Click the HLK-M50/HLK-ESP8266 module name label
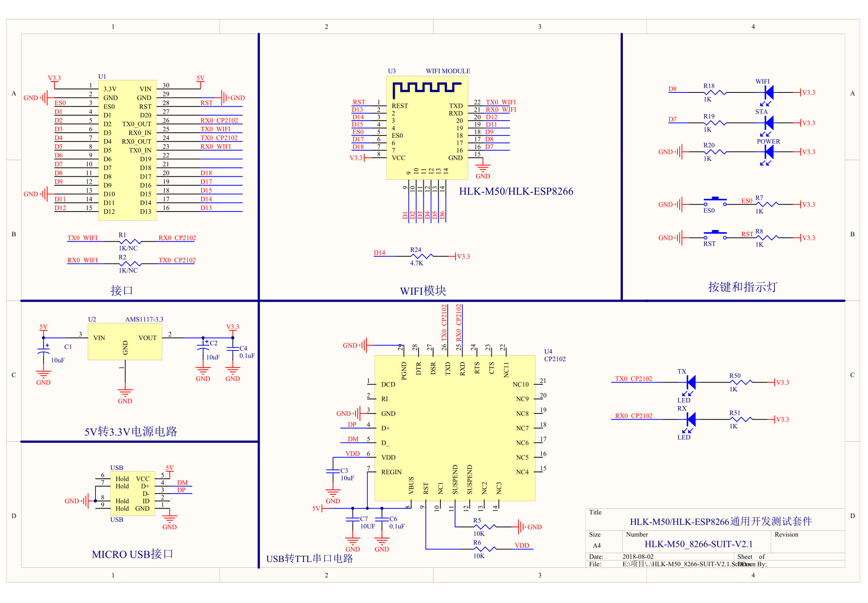The width and height of the screenshot is (868, 603). click(516, 191)
